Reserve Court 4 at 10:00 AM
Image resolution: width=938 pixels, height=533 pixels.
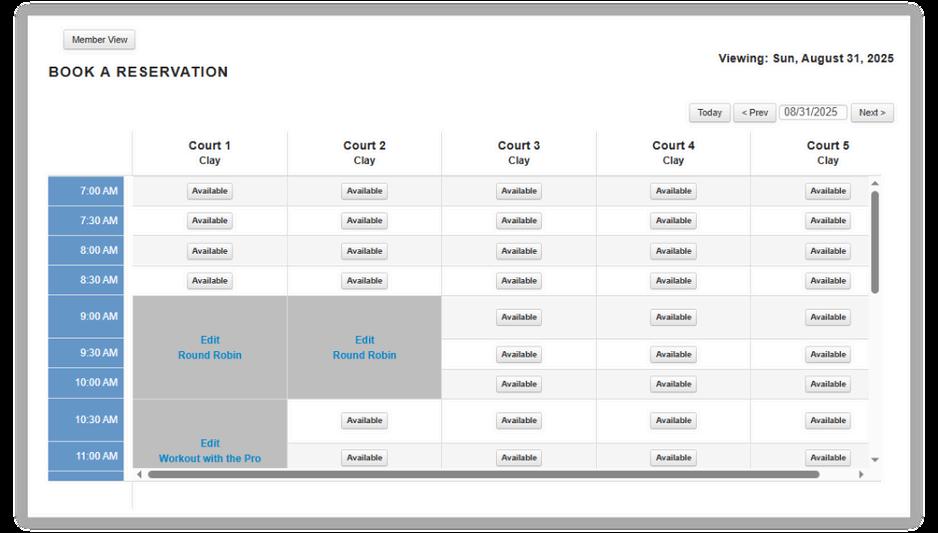[x=673, y=384]
